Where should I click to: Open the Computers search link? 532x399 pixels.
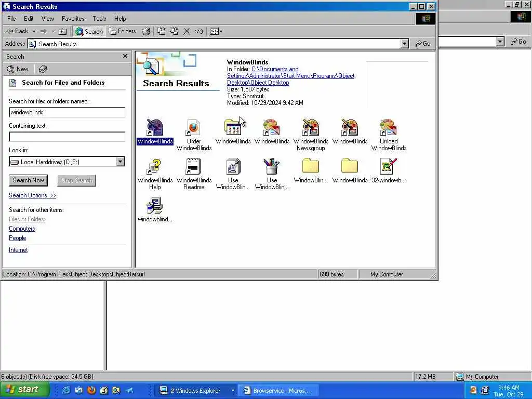click(x=22, y=229)
